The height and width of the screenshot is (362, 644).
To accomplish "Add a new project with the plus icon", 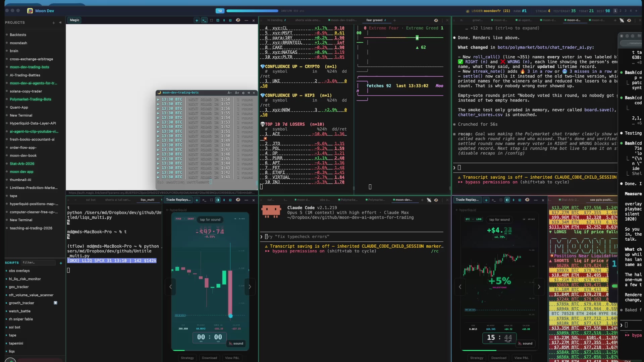I will 54,23.
